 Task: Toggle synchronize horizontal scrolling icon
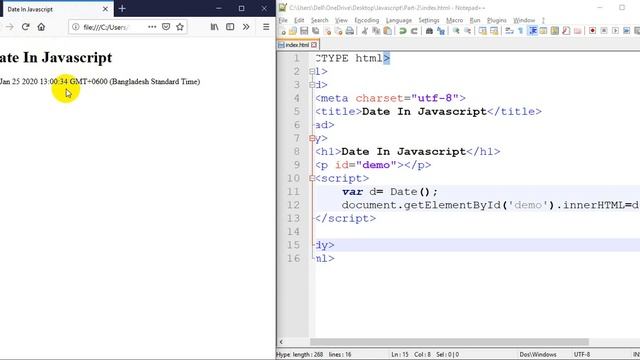point(494,31)
